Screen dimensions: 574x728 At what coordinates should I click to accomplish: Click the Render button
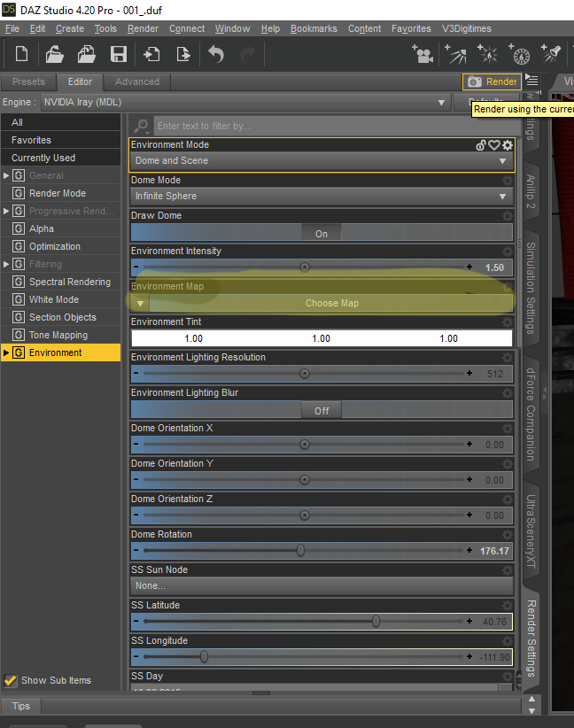click(x=493, y=81)
